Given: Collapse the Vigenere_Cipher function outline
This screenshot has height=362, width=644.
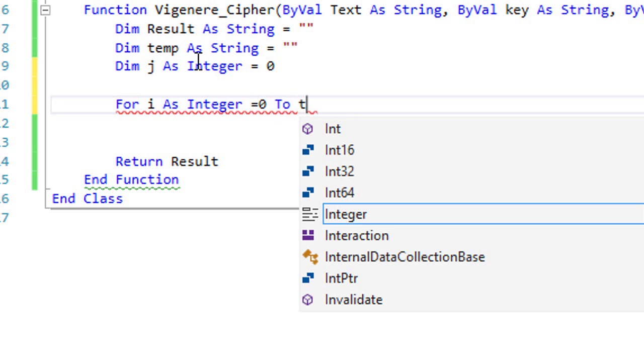Looking at the screenshot, I should (x=45, y=10).
